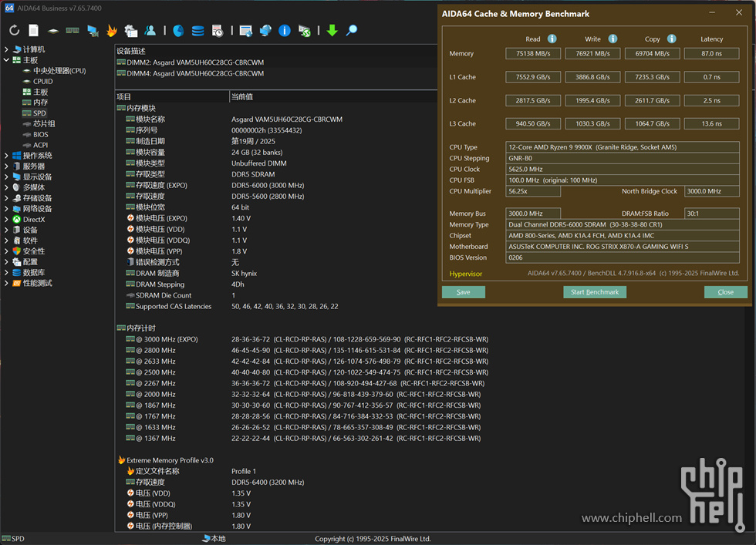This screenshot has height=545, width=756.
Task: Click the 当前值 column header
Action: click(x=333, y=96)
